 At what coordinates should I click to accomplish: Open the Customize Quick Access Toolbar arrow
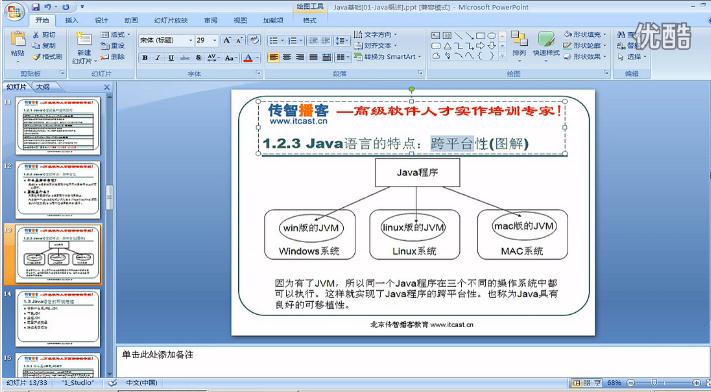[82, 7]
